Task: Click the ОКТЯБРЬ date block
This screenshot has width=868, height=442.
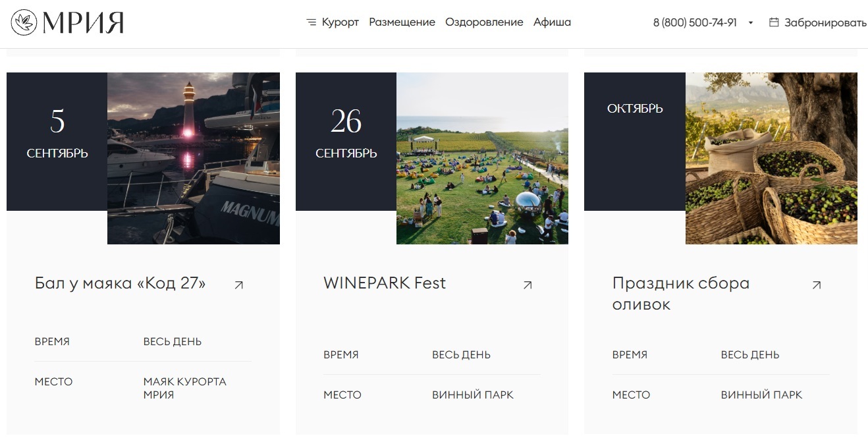Action: 635,142
